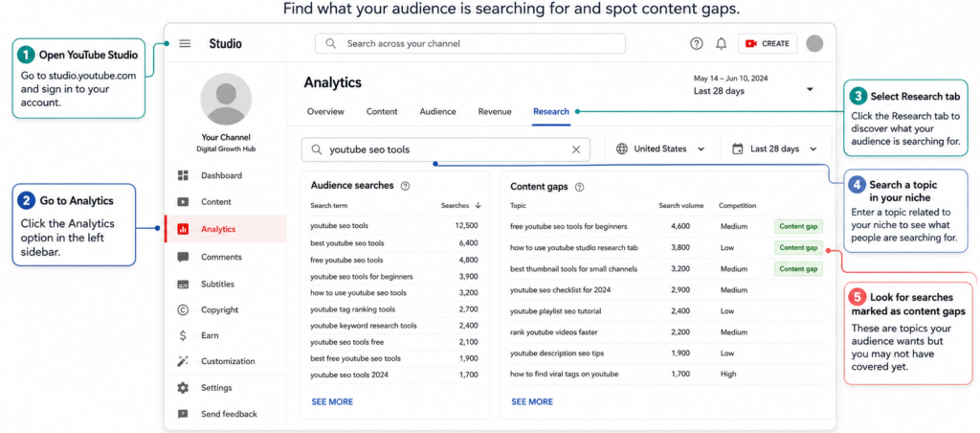
Task: Click the Audience searches help icon
Action: pyautogui.click(x=405, y=186)
